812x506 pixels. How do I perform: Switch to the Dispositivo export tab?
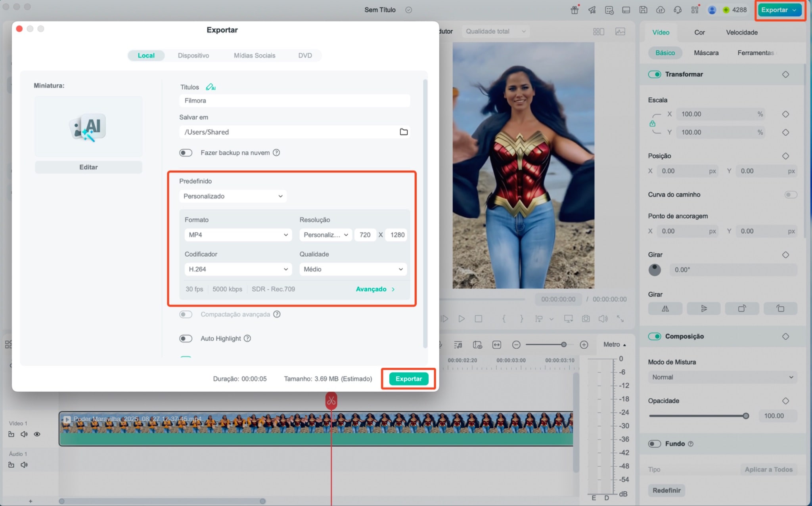point(193,55)
